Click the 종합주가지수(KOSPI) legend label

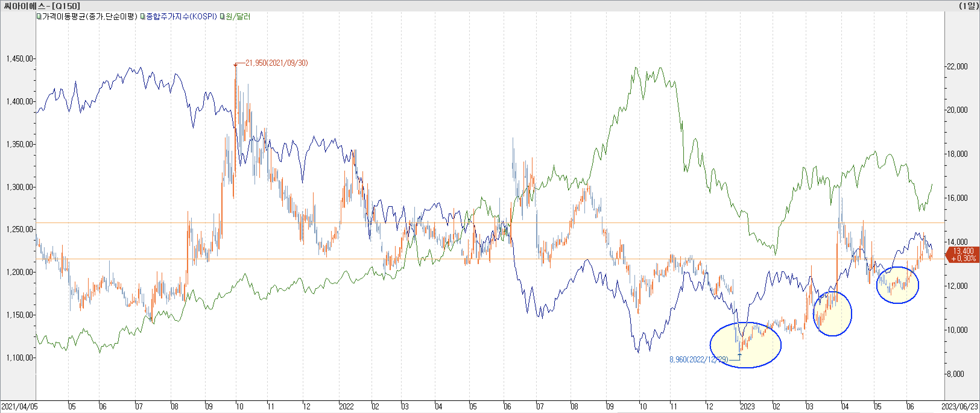pos(181,17)
